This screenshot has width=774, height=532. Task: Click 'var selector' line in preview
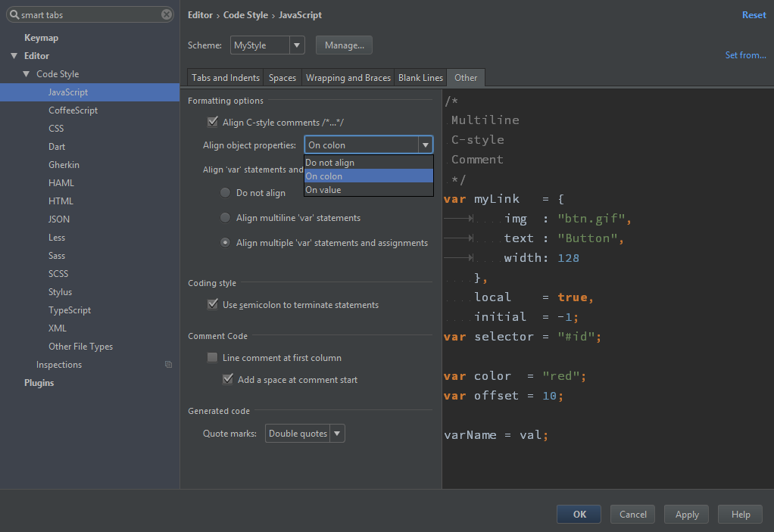coord(523,337)
